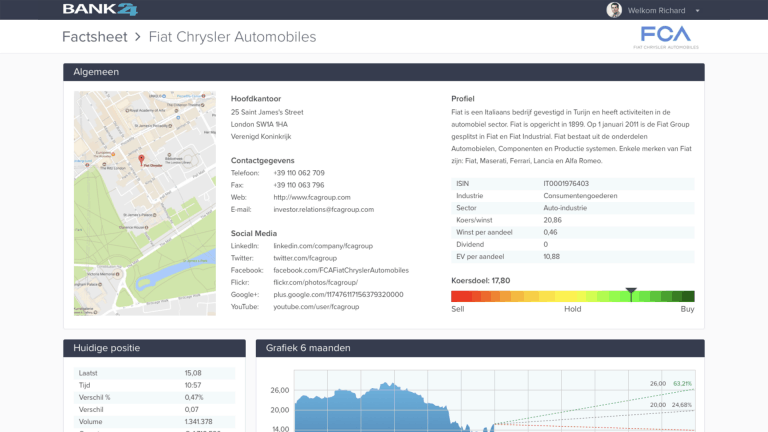768x432 pixels.
Task: Click the investor relations email address
Action: pyautogui.click(x=324, y=210)
